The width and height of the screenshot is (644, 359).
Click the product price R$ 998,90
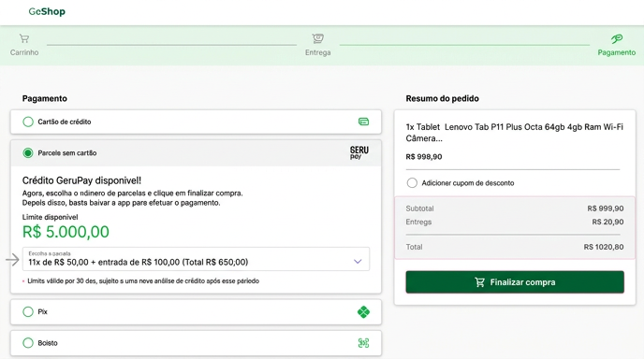(424, 157)
